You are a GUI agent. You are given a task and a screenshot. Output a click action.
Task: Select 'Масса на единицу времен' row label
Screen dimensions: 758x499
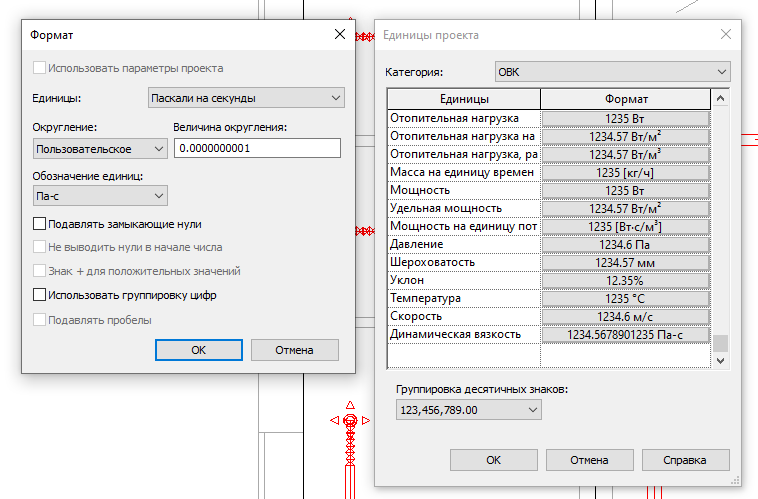point(462,172)
